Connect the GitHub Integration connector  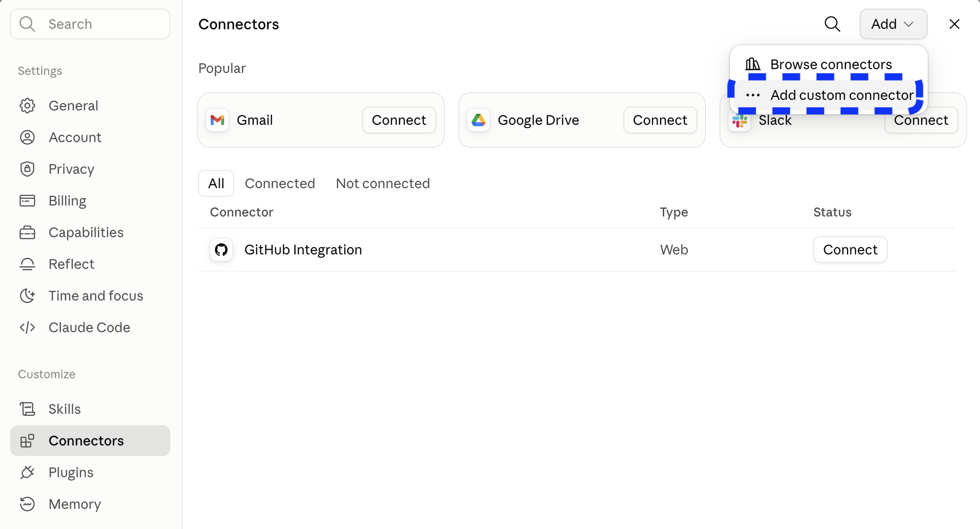(850, 250)
